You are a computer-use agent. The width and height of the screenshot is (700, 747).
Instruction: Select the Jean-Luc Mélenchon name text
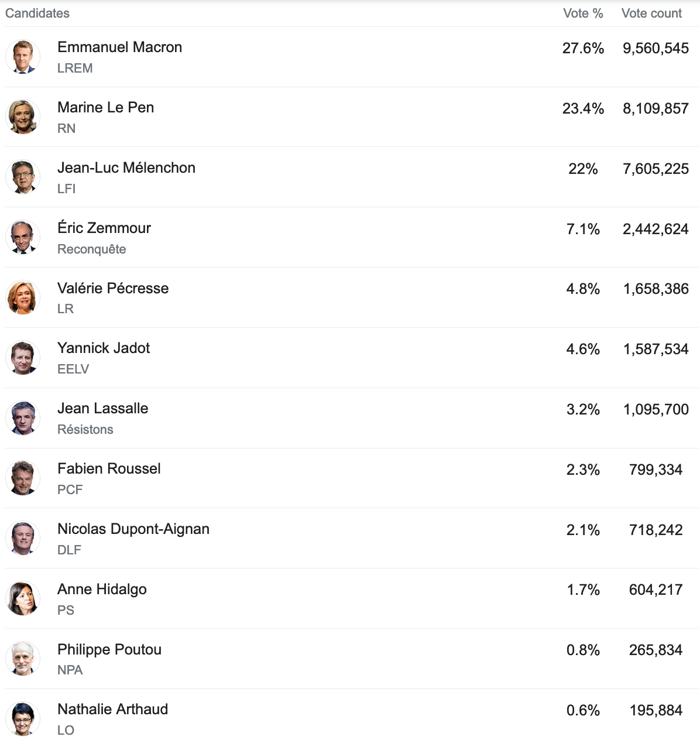126,168
